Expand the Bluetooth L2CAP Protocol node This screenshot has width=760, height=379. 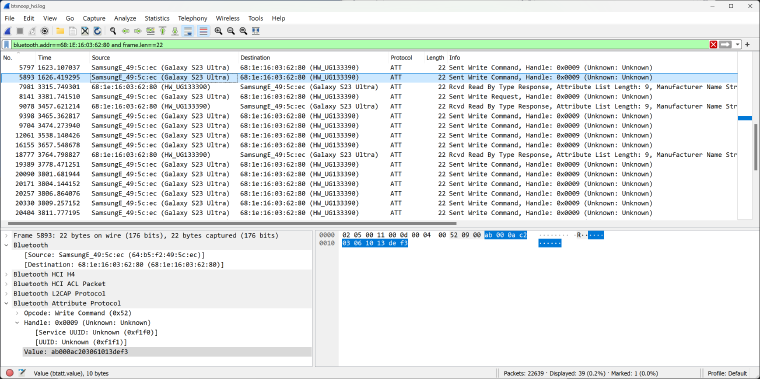[x=6, y=294]
